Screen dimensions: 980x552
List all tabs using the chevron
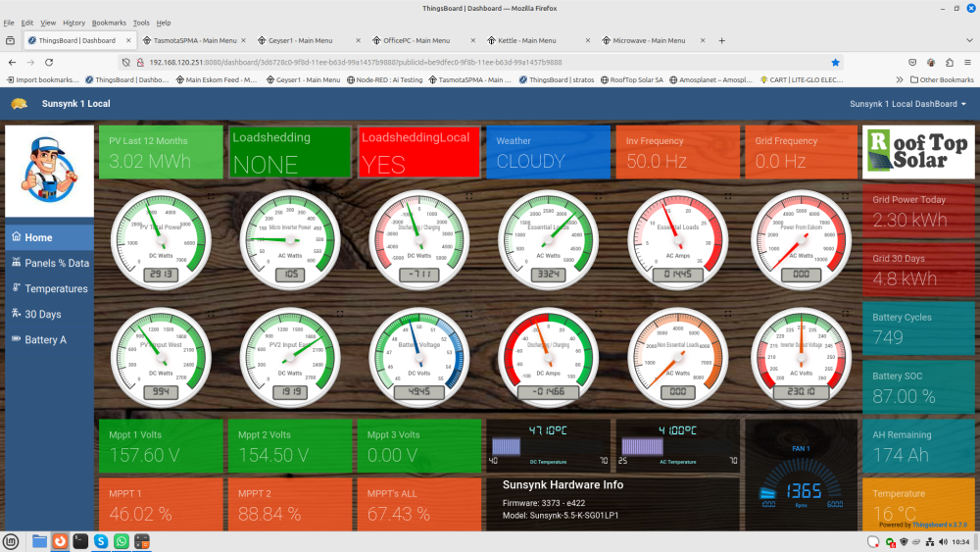969,40
